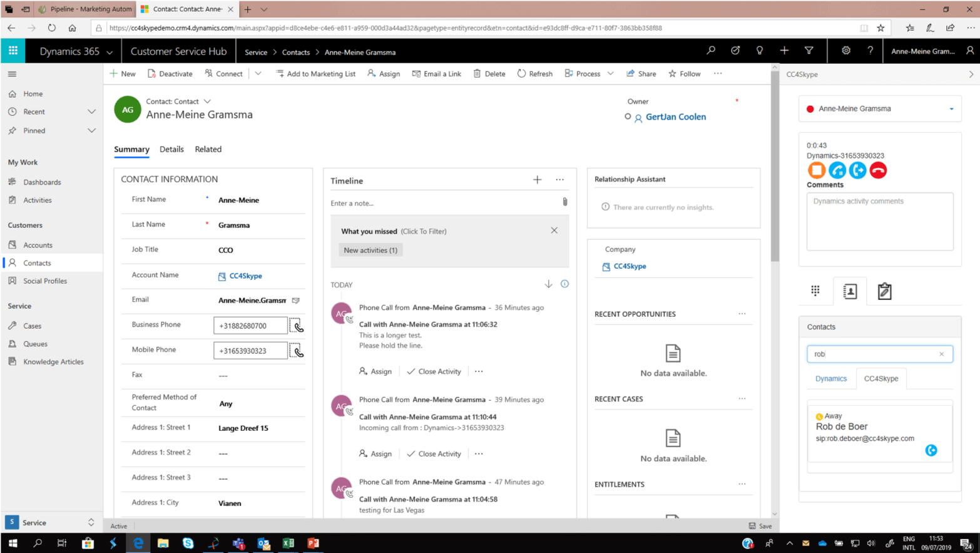The width and height of the screenshot is (980, 553).
Task: Expand the Dynamics 365 app switcher chevron
Action: [110, 52]
